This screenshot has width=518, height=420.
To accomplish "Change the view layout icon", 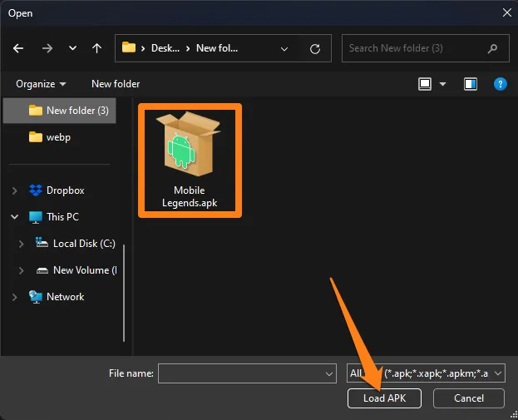I will click(425, 84).
